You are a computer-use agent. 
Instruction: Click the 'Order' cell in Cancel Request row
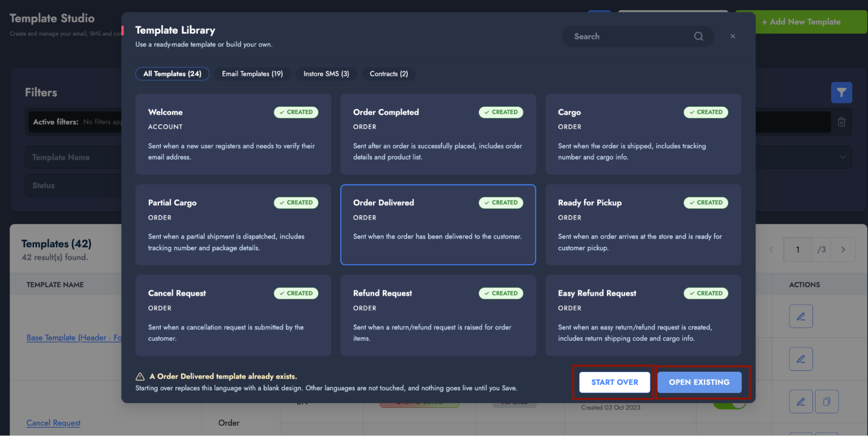point(229,423)
